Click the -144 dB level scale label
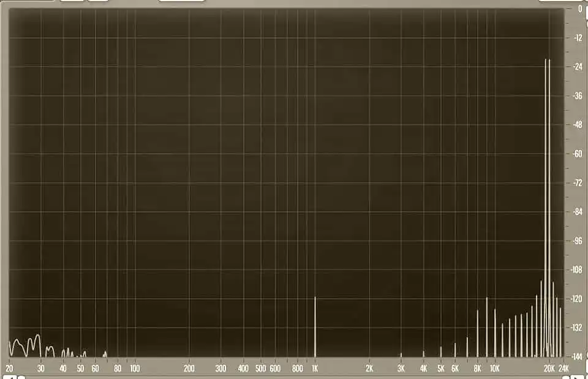The image size is (588, 379). 577,356
